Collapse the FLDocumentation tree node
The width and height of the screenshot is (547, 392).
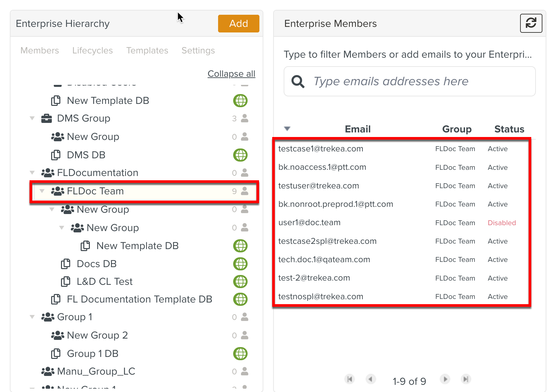[32, 173]
